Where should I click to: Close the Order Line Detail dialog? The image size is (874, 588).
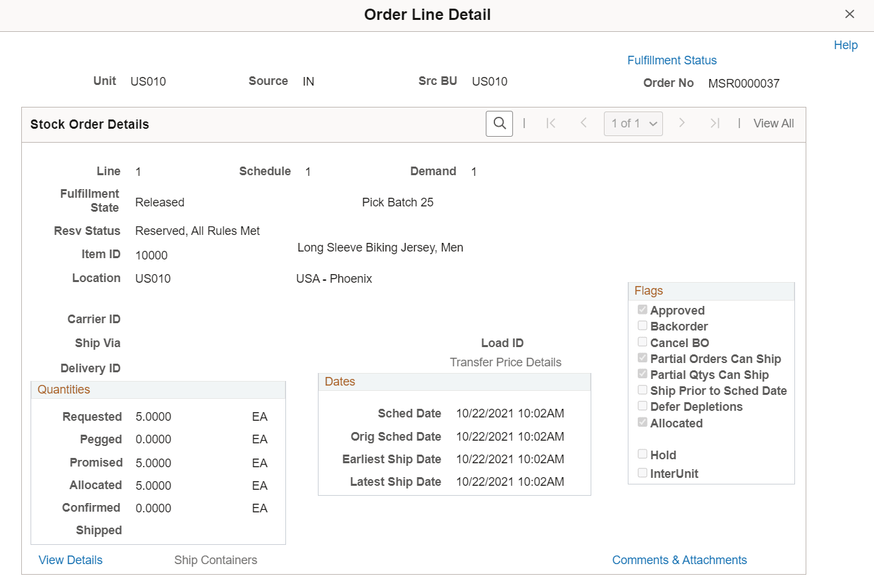tap(850, 14)
